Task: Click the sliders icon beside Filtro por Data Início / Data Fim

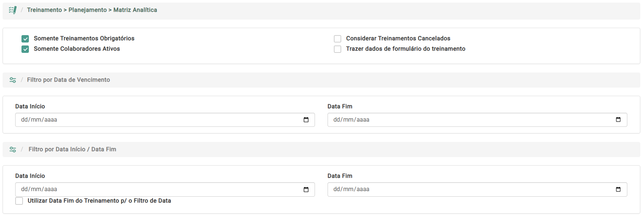Action: pyautogui.click(x=13, y=149)
